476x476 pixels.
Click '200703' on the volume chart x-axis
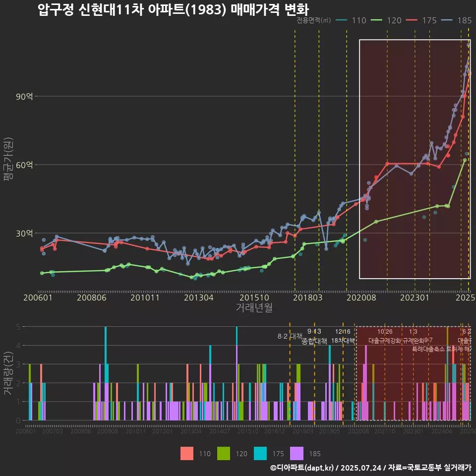53,431
